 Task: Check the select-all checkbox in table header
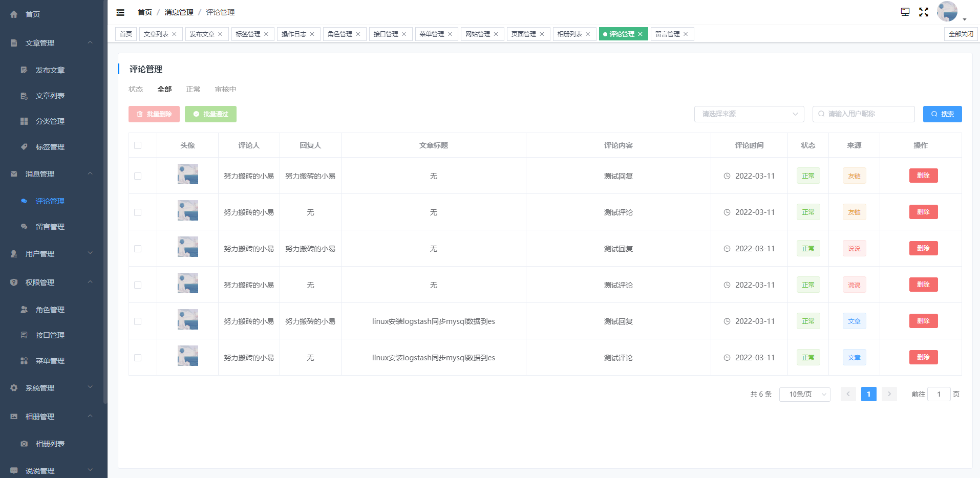(138, 145)
